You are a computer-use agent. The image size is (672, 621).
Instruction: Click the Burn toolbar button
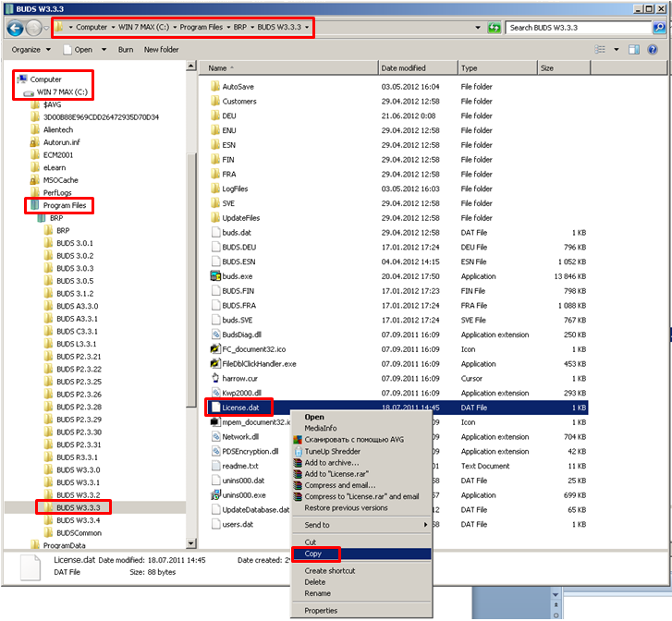125,50
